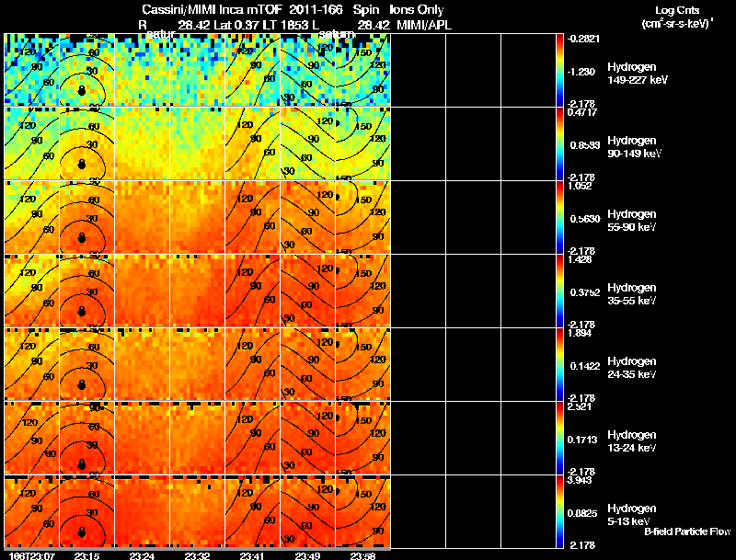Image resolution: width=736 pixels, height=560 pixels.
Task: Click the color bar for Hydrogen 90-149 keV
Action: [x=559, y=143]
